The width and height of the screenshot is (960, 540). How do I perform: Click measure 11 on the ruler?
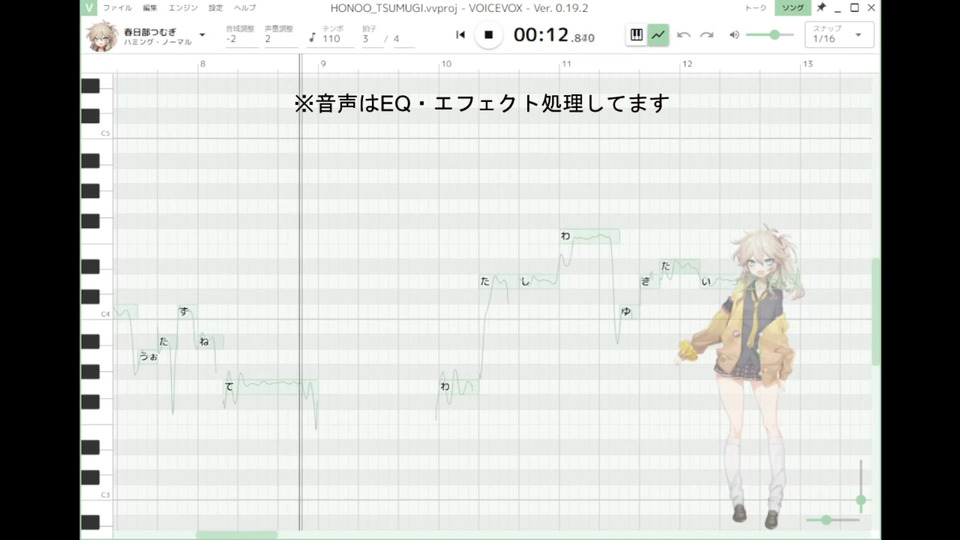click(x=566, y=64)
